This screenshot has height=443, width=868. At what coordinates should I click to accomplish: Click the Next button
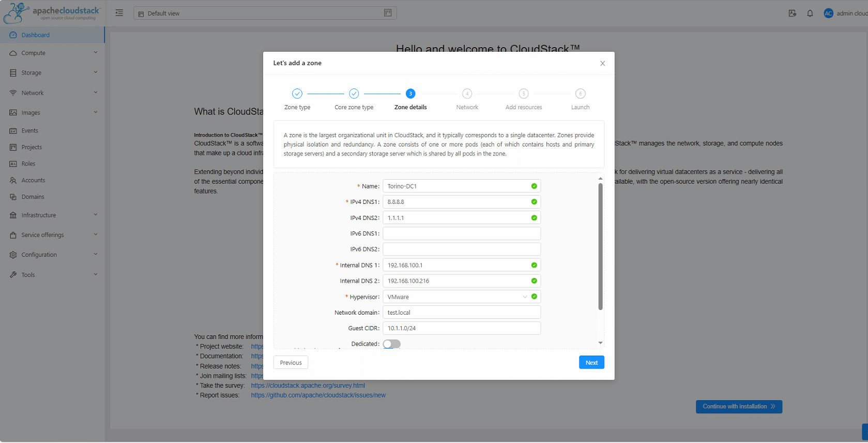[591, 363]
